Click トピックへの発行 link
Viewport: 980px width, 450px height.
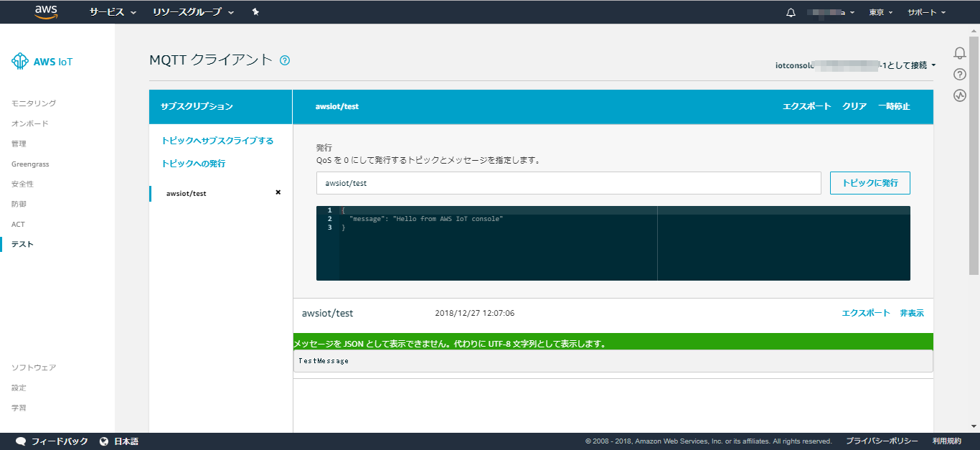tap(193, 164)
